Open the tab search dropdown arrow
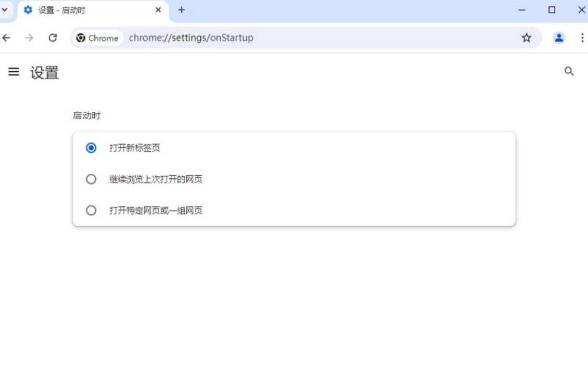The image size is (588, 388). point(4,10)
